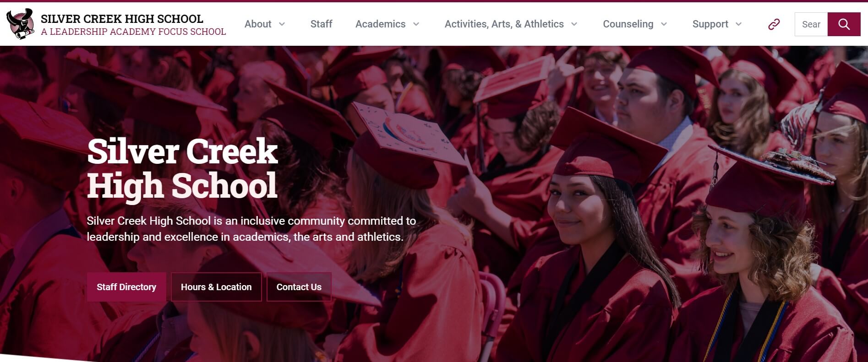Open the Activities, Arts, & Athletics menu
Viewport: 868px width, 362px height.
tap(504, 24)
